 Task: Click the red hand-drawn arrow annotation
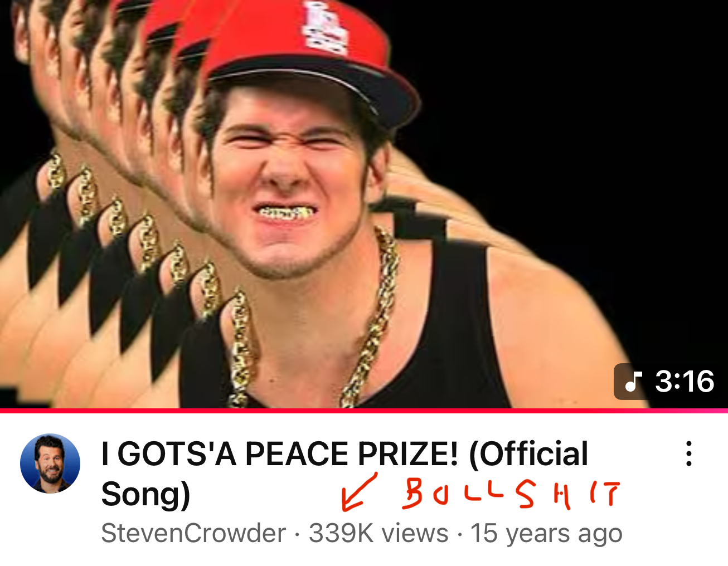[x=358, y=491]
